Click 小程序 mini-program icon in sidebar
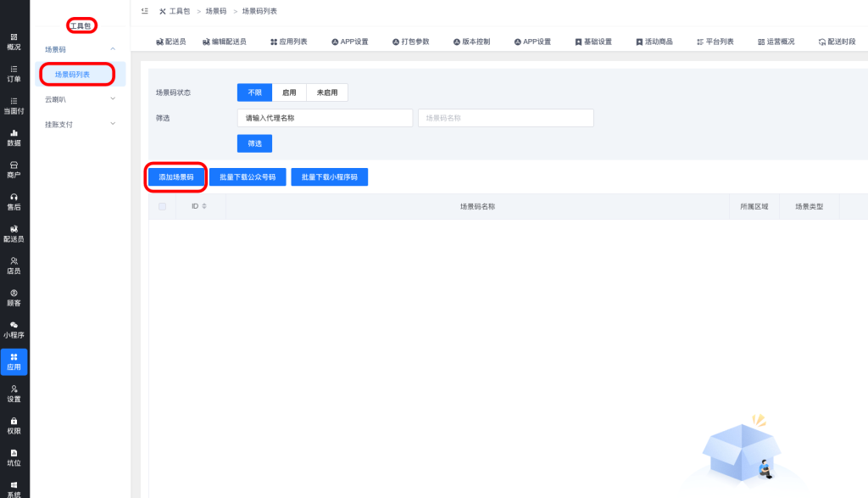The height and width of the screenshot is (498, 868). pyautogui.click(x=14, y=330)
